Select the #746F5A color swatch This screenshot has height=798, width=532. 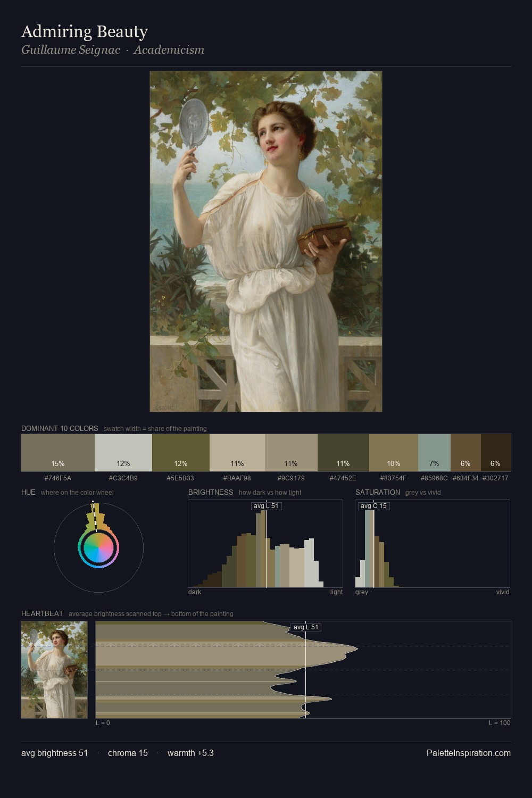click(x=58, y=453)
